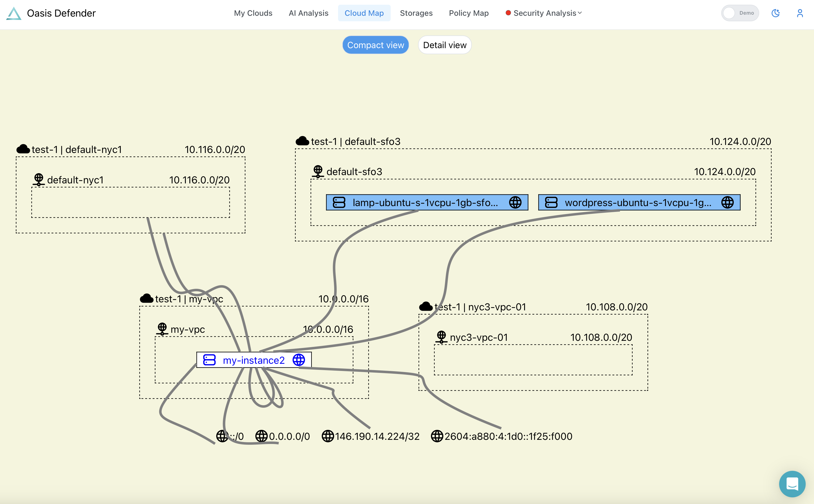Click globe icon on my-instance2
This screenshot has width=814, height=504.
298,360
